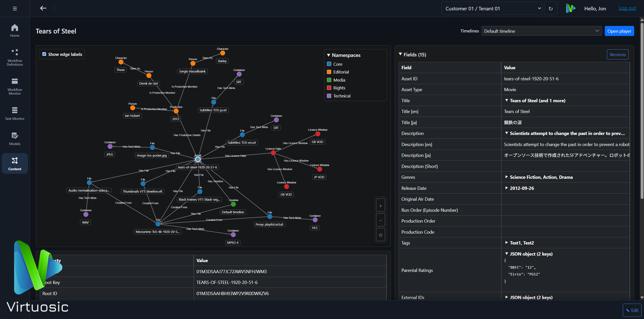644x319 pixels.
Task: Click the refresh tenant icon
Action: point(551,9)
